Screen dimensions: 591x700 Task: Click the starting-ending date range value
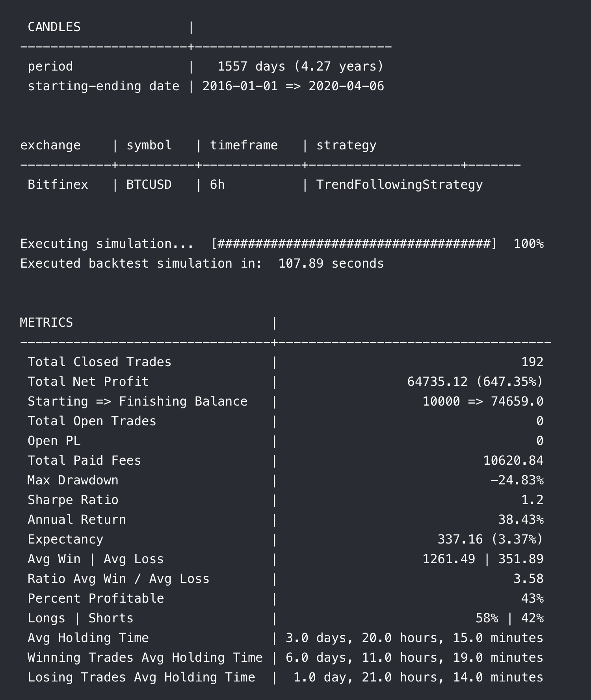(293, 86)
